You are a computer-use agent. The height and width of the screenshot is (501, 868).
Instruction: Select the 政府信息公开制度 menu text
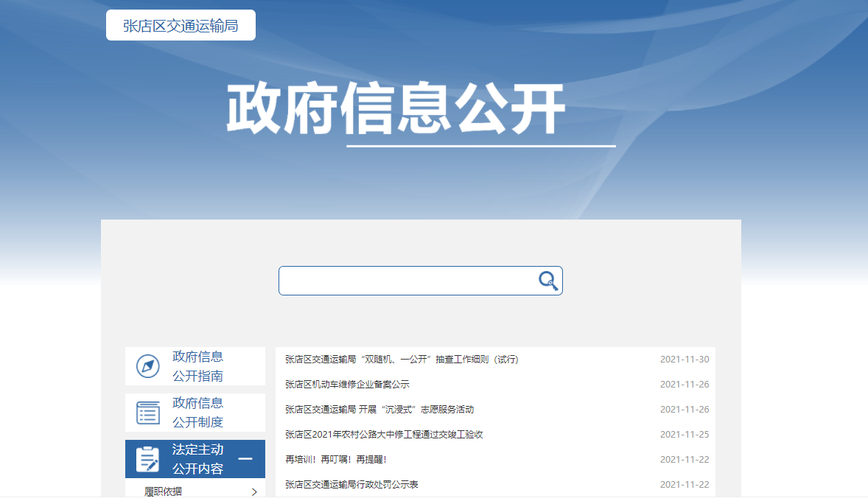(197, 413)
